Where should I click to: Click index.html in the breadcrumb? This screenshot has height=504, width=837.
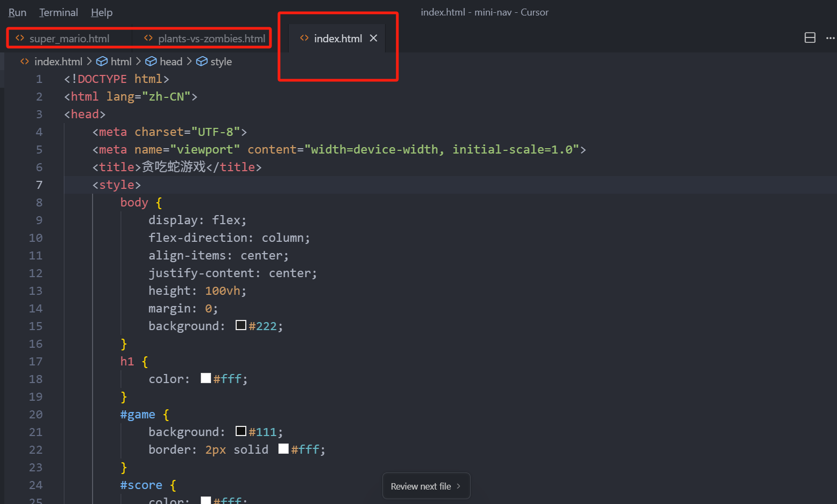(x=58, y=62)
